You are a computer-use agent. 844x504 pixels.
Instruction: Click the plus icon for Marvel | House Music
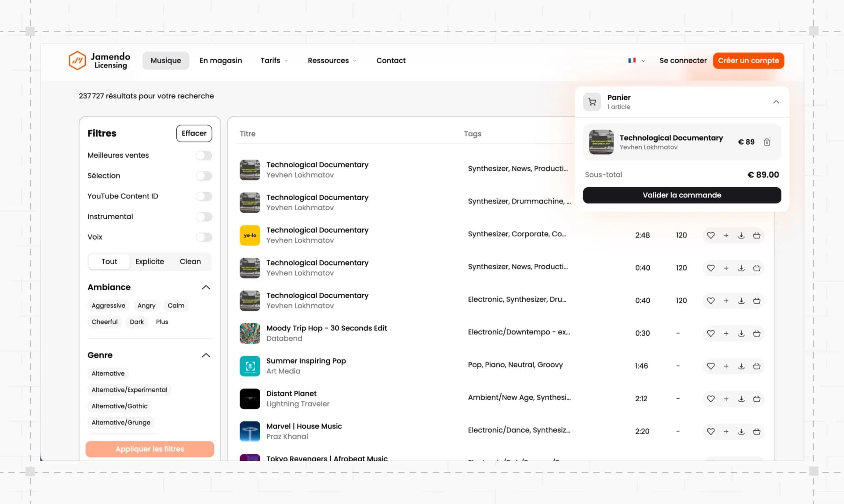point(726,431)
